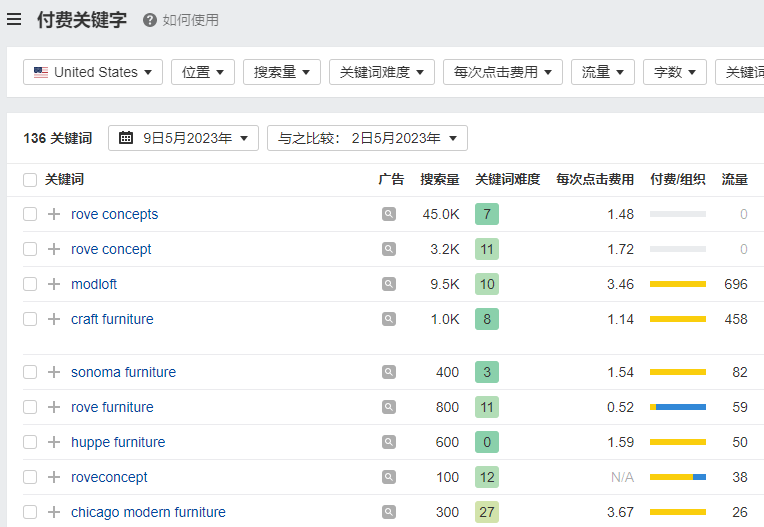Screen dimensions: 764x527
Task: Open the craft furniture keyword link
Action: pyautogui.click(x=112, y=319)
